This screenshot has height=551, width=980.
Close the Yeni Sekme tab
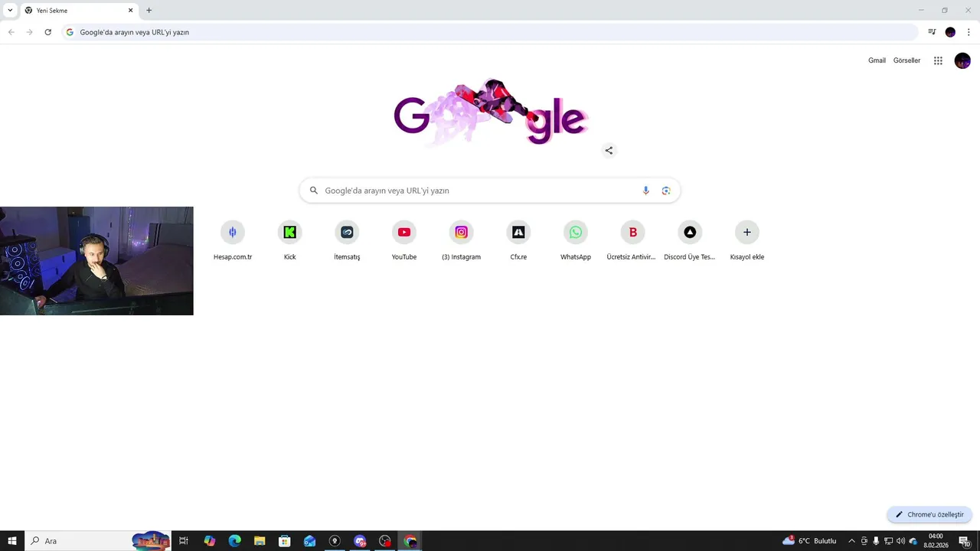[130, 11]
